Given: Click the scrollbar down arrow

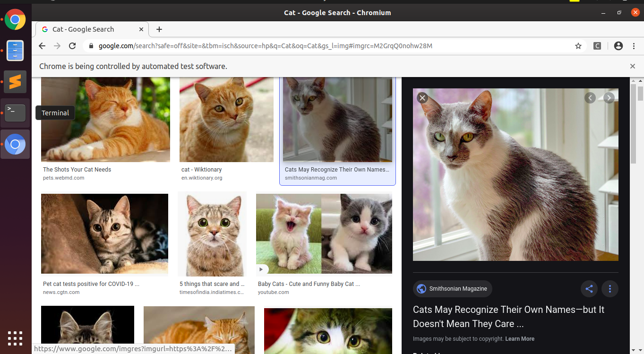Looking at the screenshot, I should (640, 350).
